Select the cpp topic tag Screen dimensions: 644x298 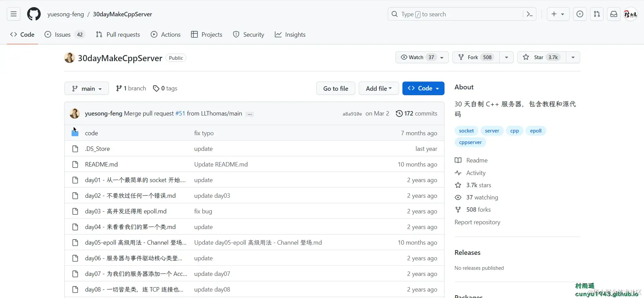point(515,131)
